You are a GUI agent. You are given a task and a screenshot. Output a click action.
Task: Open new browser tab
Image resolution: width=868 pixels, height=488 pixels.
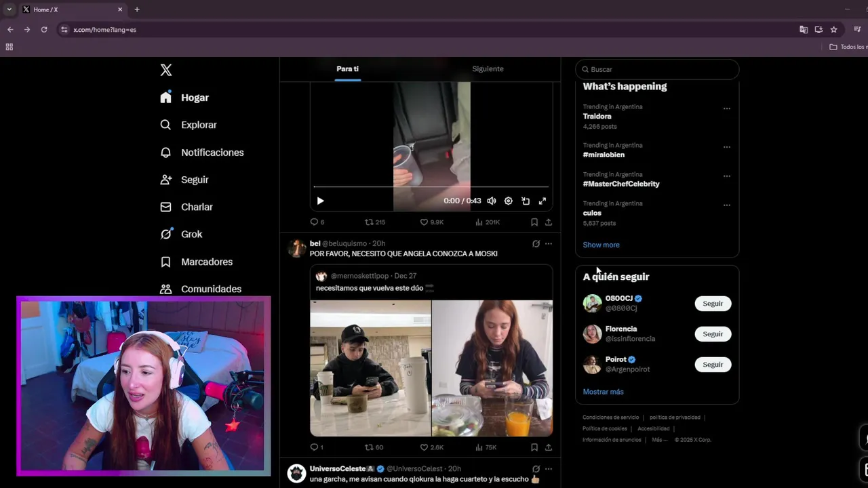(137, 9)
